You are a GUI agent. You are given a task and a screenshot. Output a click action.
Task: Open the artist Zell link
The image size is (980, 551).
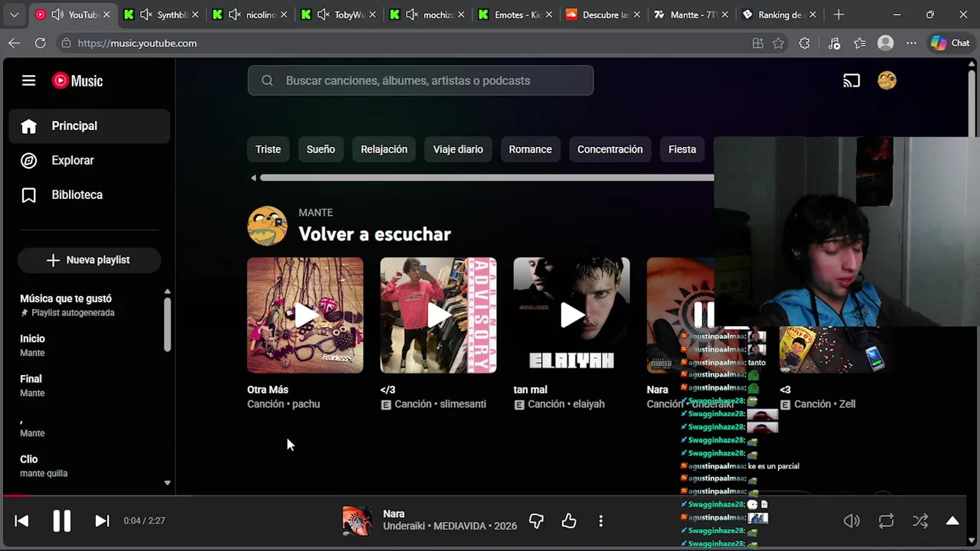click(x=847, y=404)
